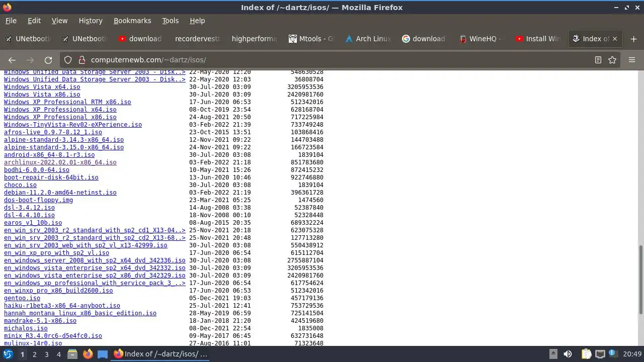Open the tracking protection shield panel
The width and height of the screenshot is (644, 362).
tap(68, 60)
